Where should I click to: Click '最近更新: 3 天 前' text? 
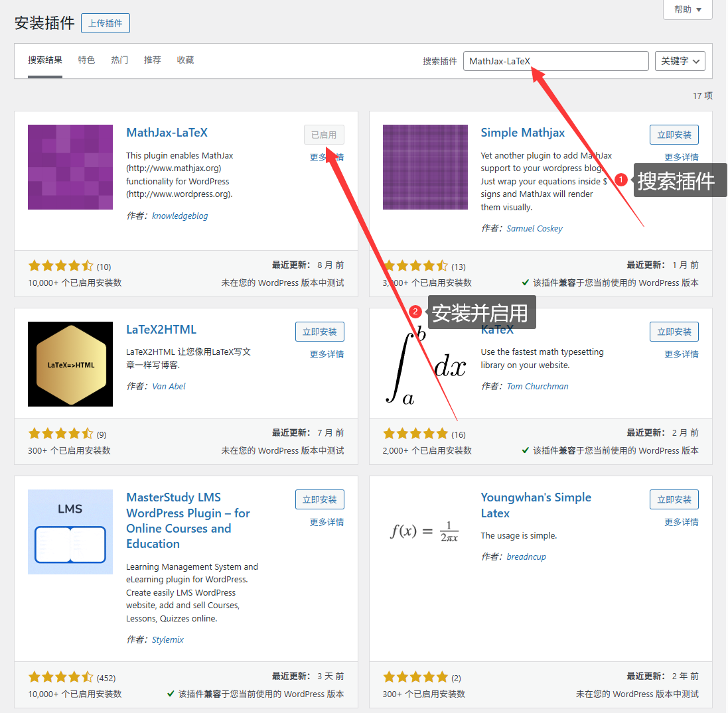pos(308,677)
